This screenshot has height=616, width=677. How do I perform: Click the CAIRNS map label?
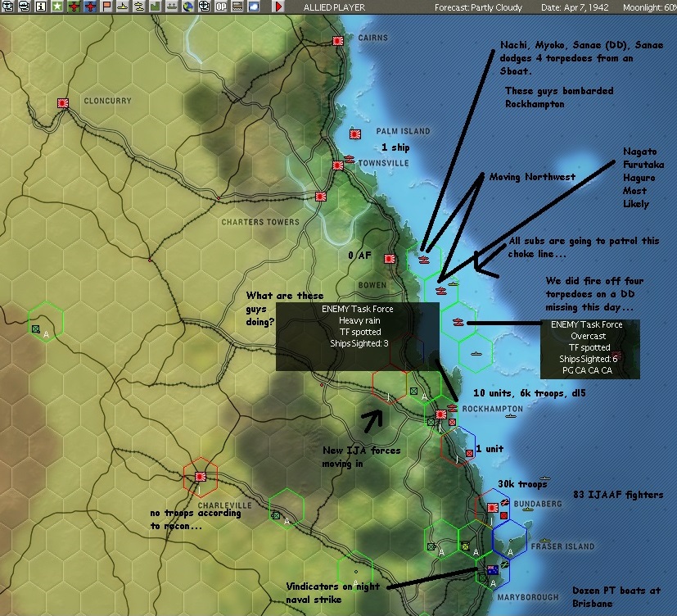click(x=373, y=38)
